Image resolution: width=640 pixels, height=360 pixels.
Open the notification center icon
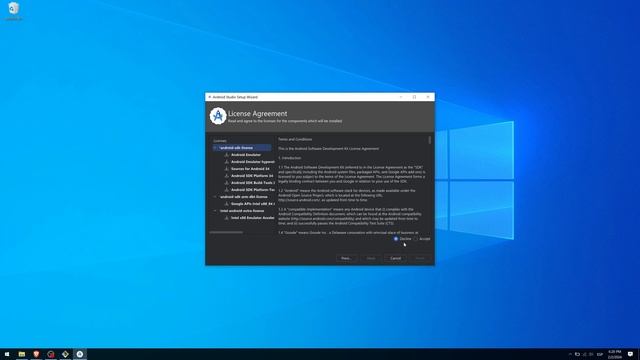point(630,354)
